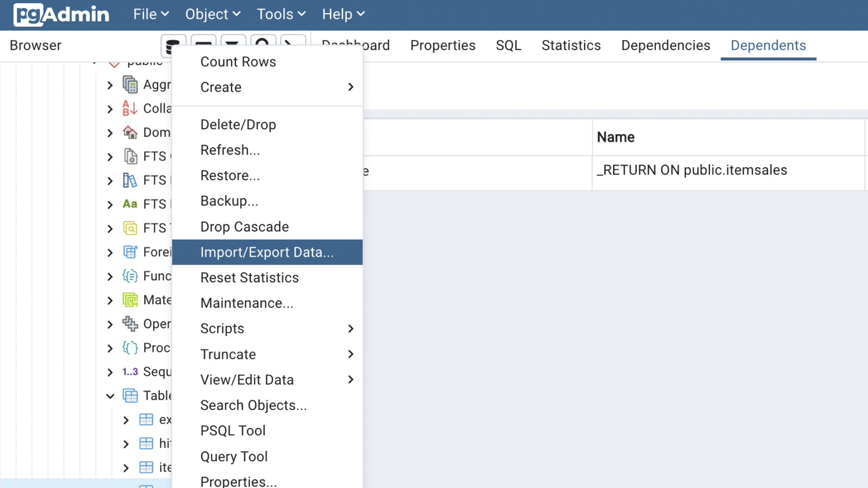Click the Operators tree icon
Image resolution: width=868 pixels, height=488 pixels.
129,324
